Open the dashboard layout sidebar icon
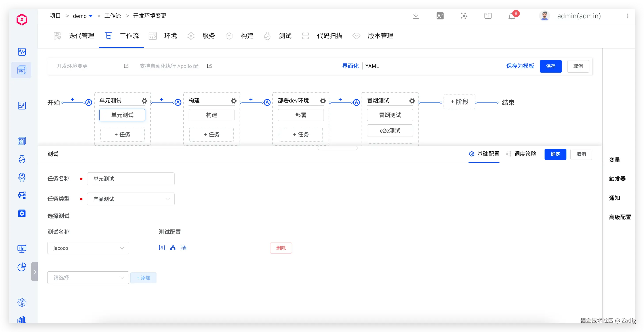The image size is (644, 332). 22,141
